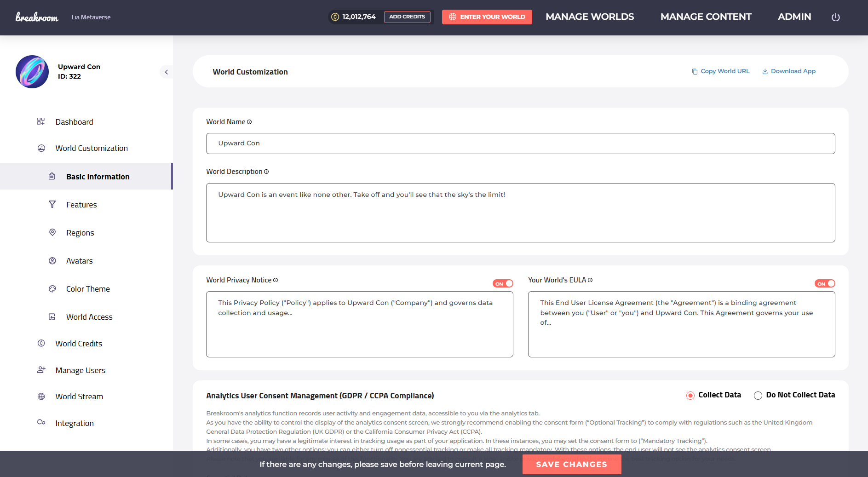Screen dimensions: 868x477
Task: Click the World Privacy Notice info icon
Action: click(x=276, y=280)
